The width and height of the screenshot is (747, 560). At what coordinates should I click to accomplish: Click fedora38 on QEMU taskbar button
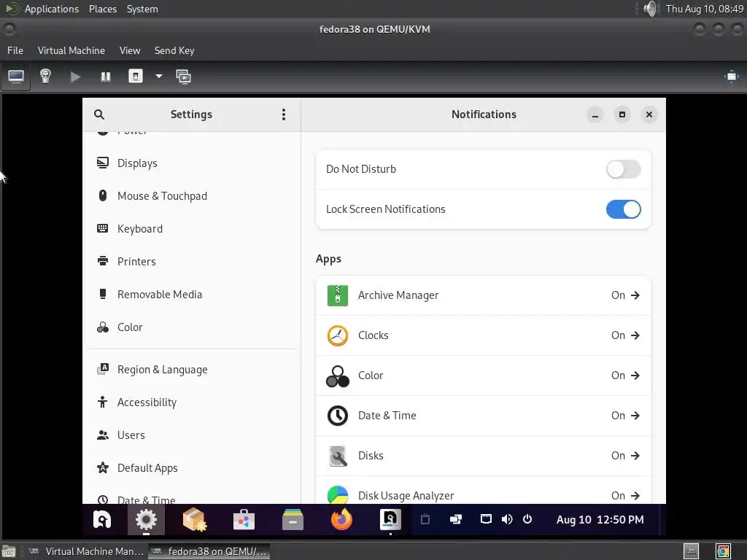209,551
